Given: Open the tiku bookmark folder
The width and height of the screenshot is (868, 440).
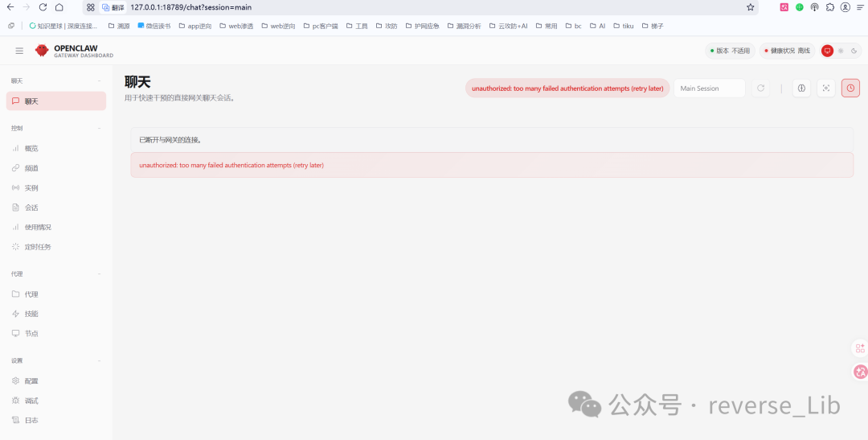Looking at the screenshot, I should [x=624, y=26].
